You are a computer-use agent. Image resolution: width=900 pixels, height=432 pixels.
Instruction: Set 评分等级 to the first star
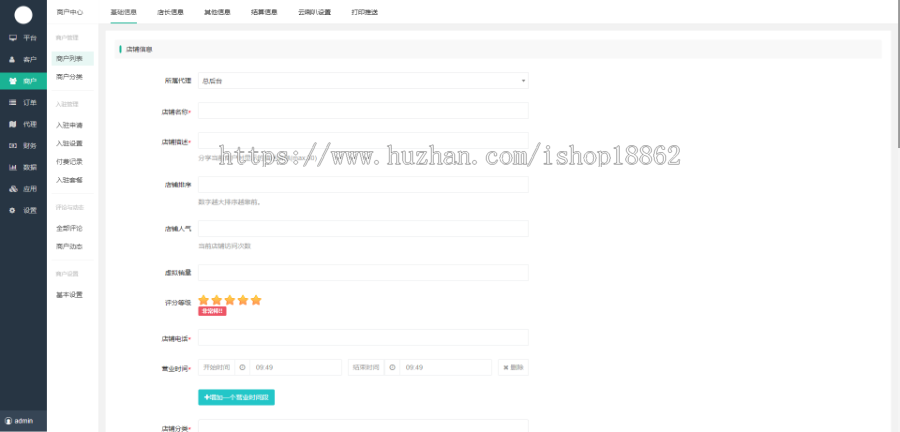[203, 300]
